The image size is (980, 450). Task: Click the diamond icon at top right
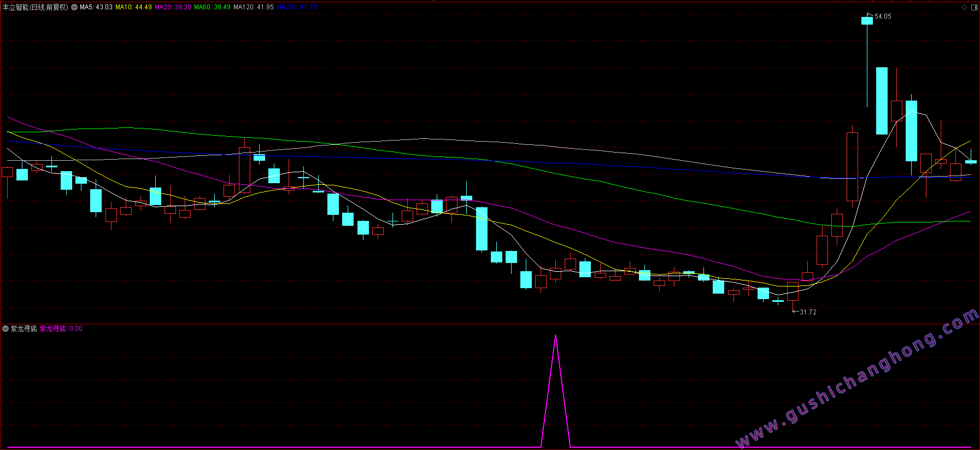point(964,7)
